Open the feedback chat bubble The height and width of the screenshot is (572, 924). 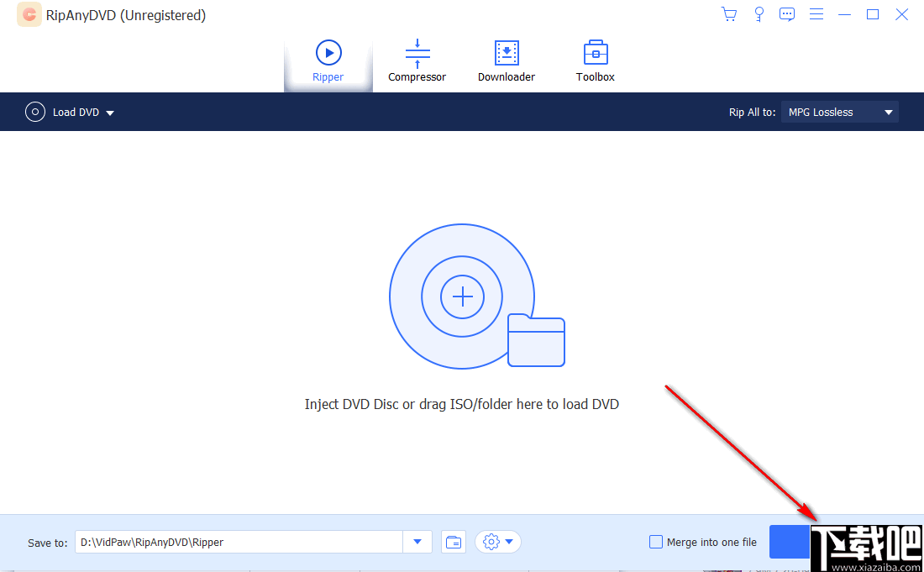pyautogui.click(x=787, y=13)
